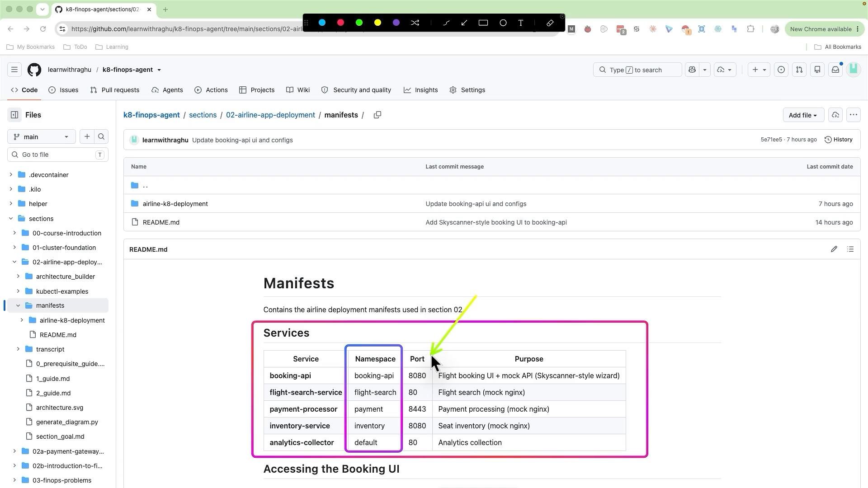Open the create new plus dropdown

tap(759, 70)
